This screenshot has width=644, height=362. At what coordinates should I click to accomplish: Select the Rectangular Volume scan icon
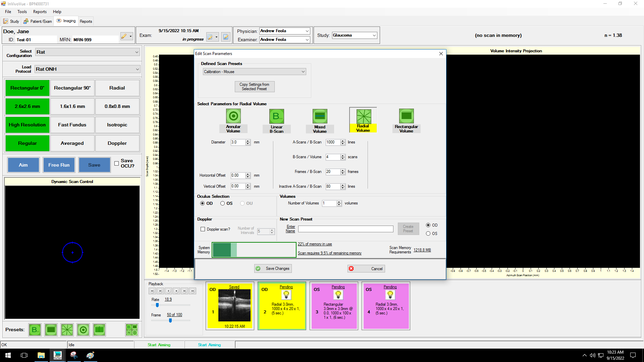pos(406,116)
